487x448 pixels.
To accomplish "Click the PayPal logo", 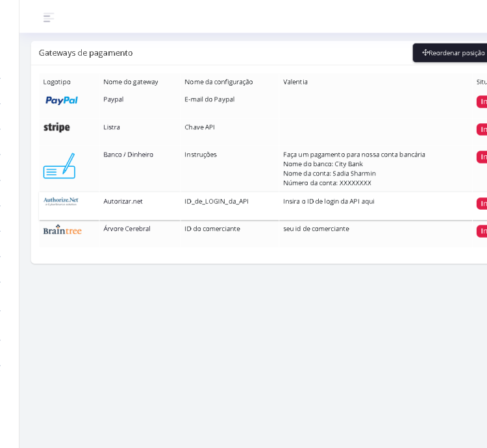I will [62, 101].
